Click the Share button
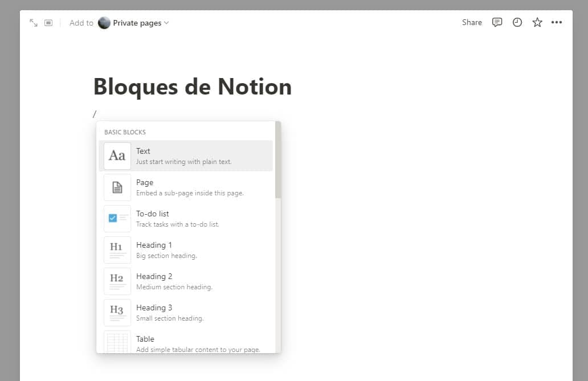Screen dimensions: 588x381 pyautogui.click(x=472, y=23)
